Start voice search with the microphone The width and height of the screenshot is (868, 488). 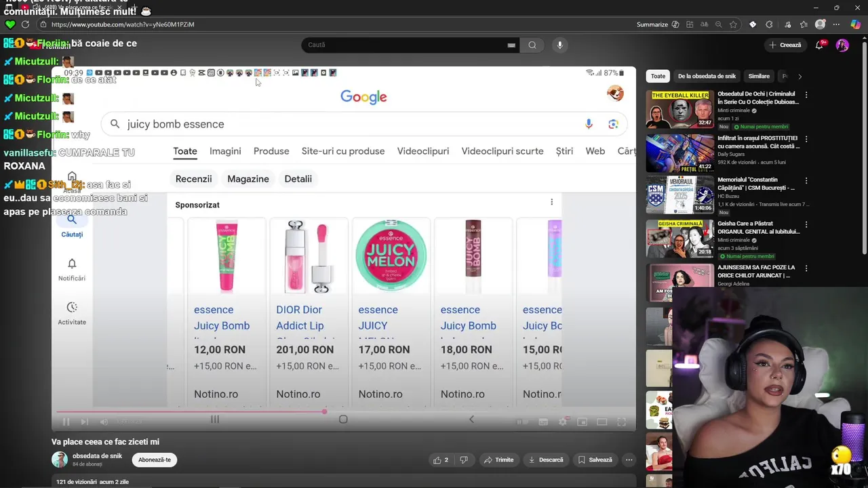coord(559,45)
